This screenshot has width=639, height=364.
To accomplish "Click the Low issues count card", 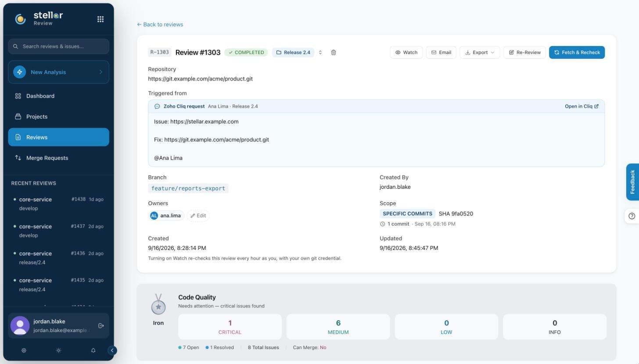I will (x=446, y=327).
